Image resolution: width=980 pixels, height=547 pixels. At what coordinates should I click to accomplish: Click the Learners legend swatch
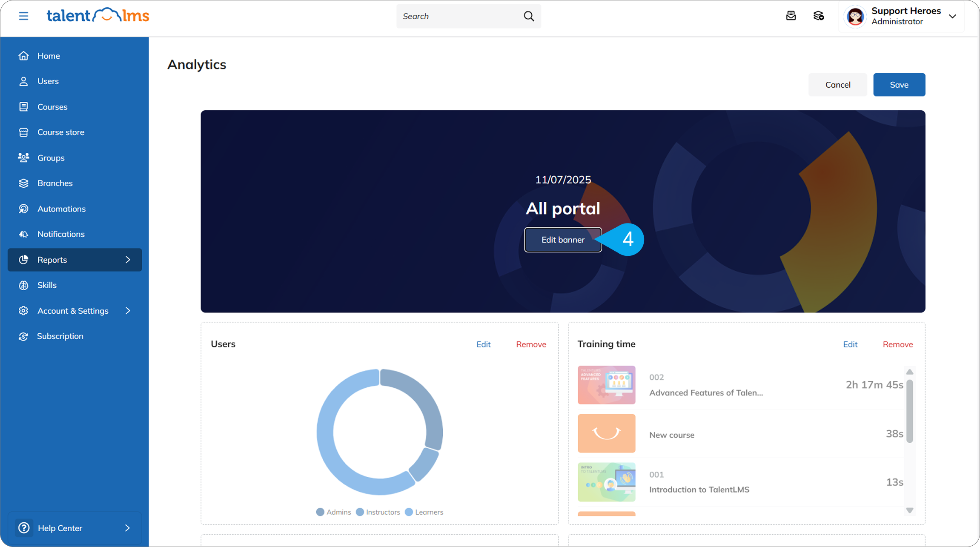click(409, 512)
